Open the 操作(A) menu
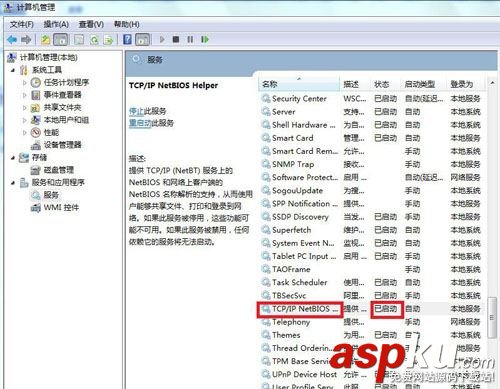Viewport: 500px width, 389px height. [56, 24]
